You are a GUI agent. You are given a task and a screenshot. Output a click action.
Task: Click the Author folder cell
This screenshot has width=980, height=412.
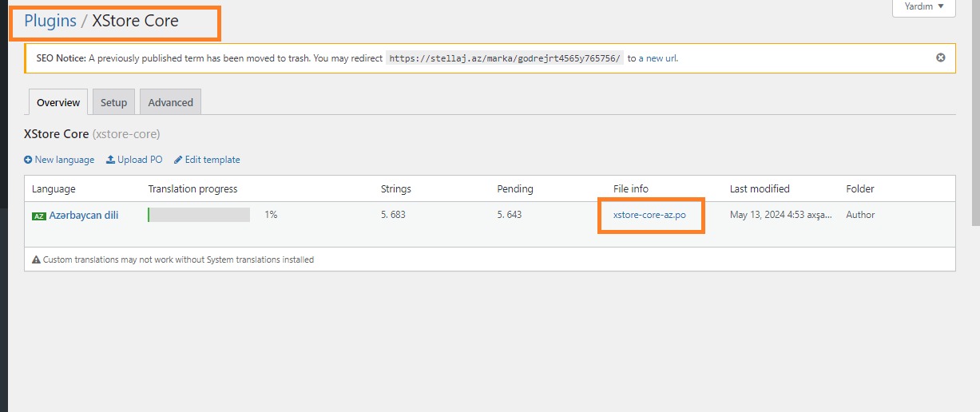click(860, 215)
